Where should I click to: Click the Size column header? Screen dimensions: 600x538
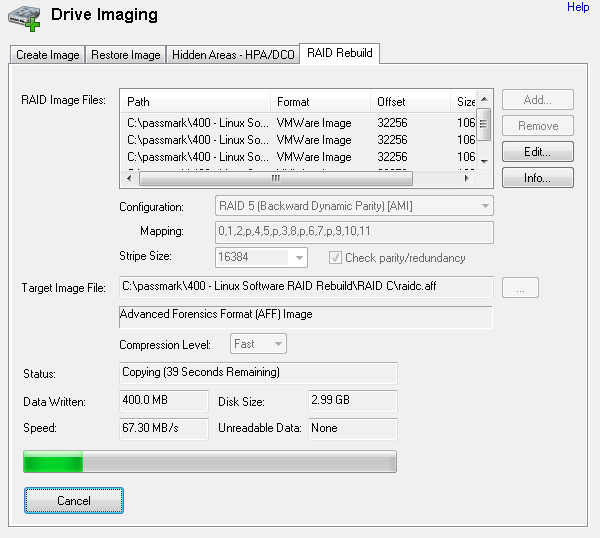tap(465, 102)
